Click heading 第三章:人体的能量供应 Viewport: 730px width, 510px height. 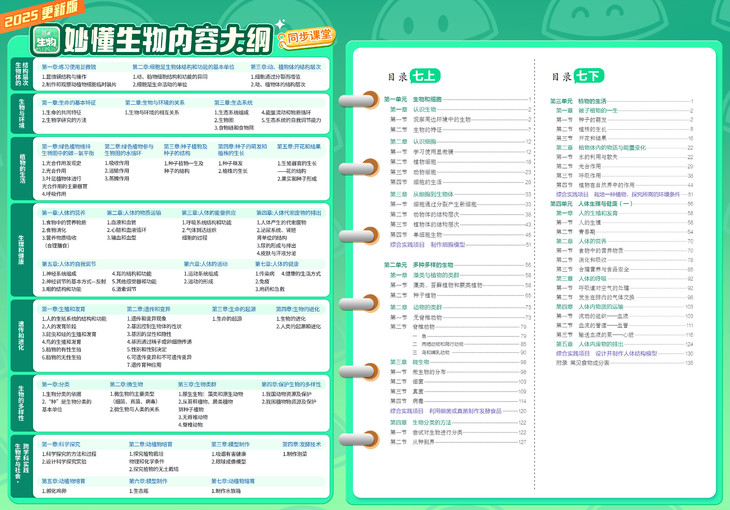[x=209, y=212]
